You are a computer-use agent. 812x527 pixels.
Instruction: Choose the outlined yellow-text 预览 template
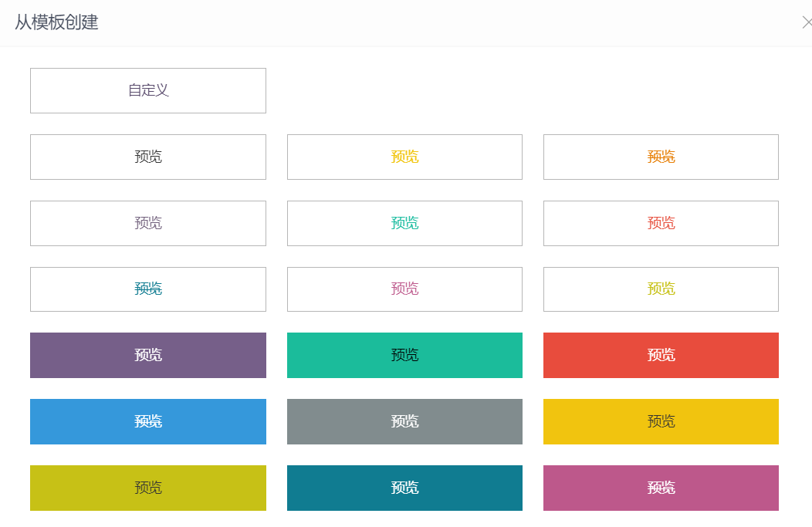(x=404, y=157)
